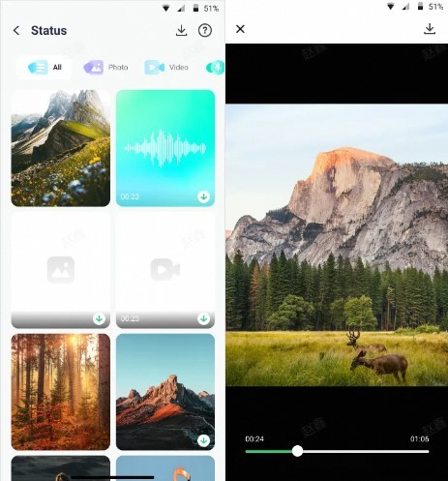Open the help question mark icon
The width and height of the screenshot is (448, 481).
[x=205, y=31]
